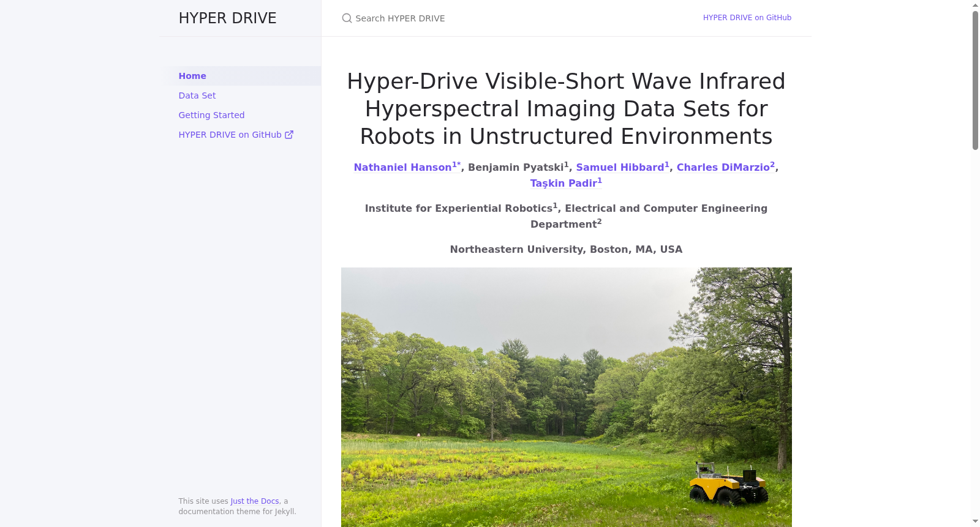980x527 pixels.
Task: Click the Hyper-Drive paper title heading
Action: 566,108
